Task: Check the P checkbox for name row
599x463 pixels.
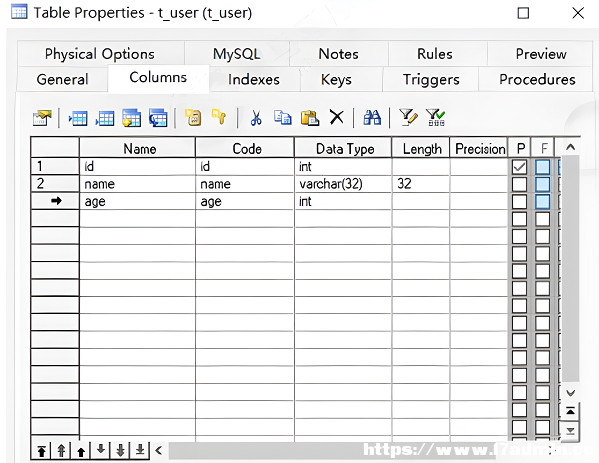Action: click(519, 184)
